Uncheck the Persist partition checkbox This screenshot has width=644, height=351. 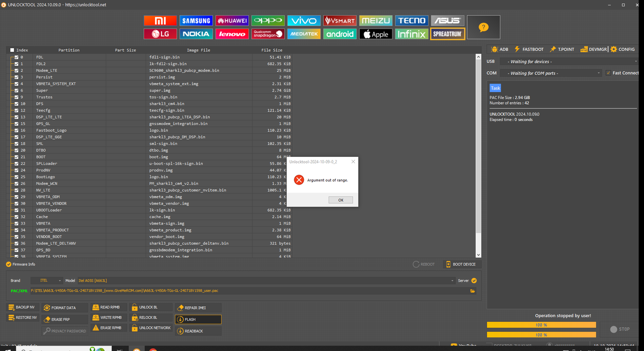[17, 77]
